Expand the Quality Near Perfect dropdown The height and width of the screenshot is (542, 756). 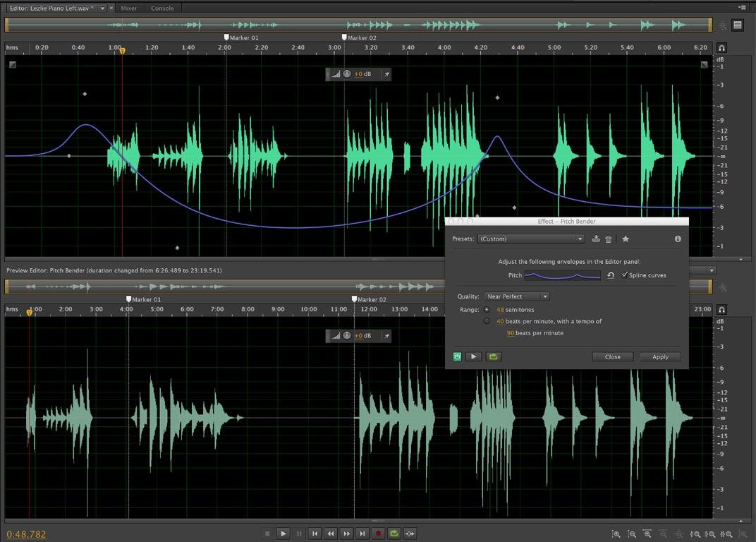click(516, 297)
